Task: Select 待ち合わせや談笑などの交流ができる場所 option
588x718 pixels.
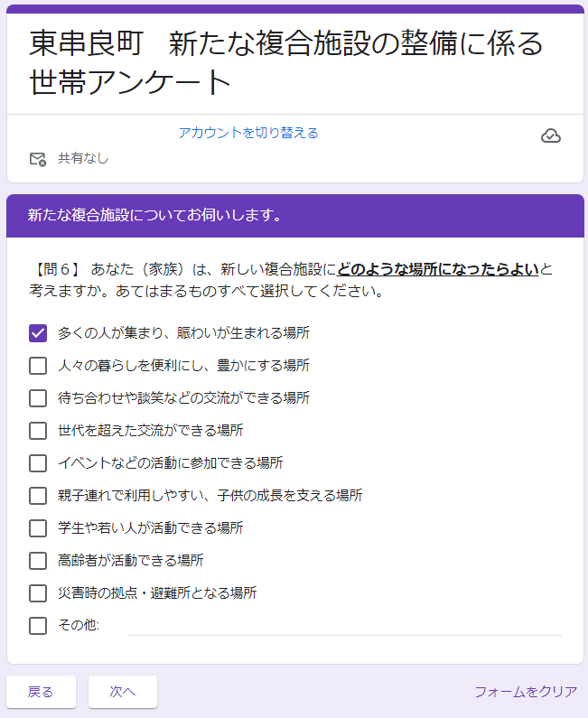Action: click(38, 398)
